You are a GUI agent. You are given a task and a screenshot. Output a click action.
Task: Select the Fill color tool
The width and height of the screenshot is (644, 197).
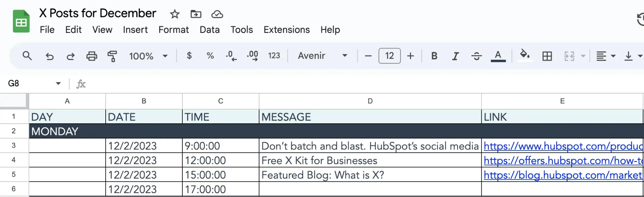click(x=525, y=56)
